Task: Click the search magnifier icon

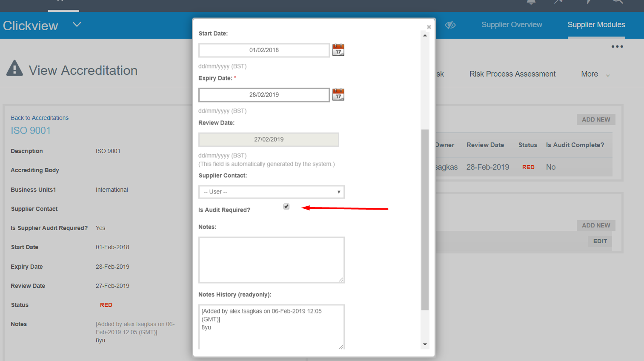Action: point(618,2)
